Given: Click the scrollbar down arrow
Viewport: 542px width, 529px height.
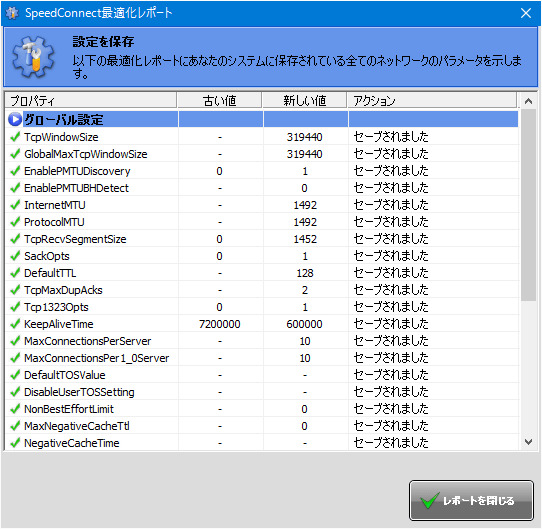Looking at the screenshot, I should pos(528,442).
